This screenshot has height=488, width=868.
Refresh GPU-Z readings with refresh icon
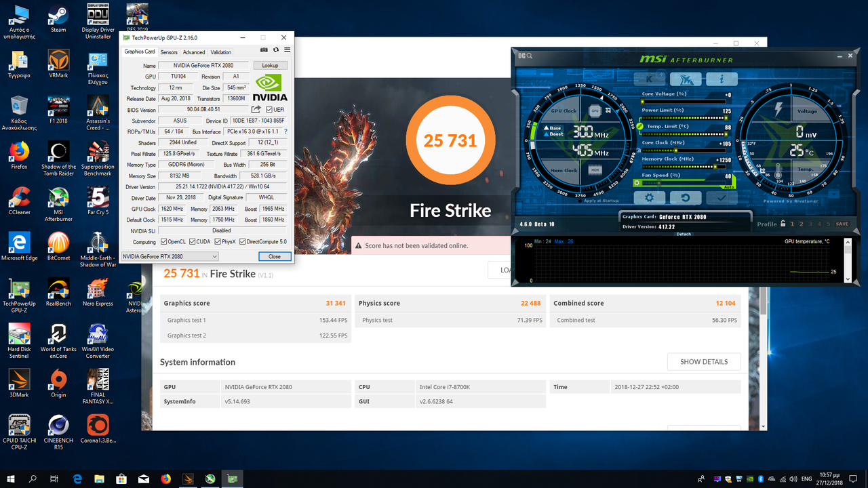(276, 50)
